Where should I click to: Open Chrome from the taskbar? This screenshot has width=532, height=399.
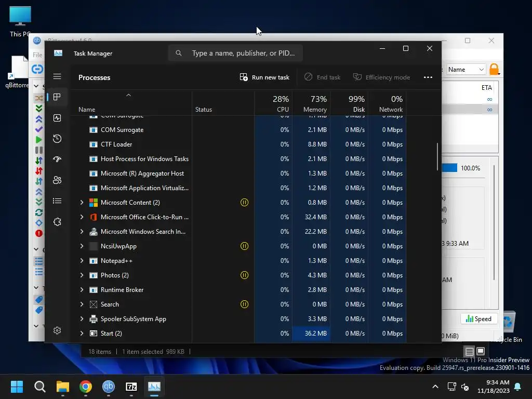click(x=86, y=387)
